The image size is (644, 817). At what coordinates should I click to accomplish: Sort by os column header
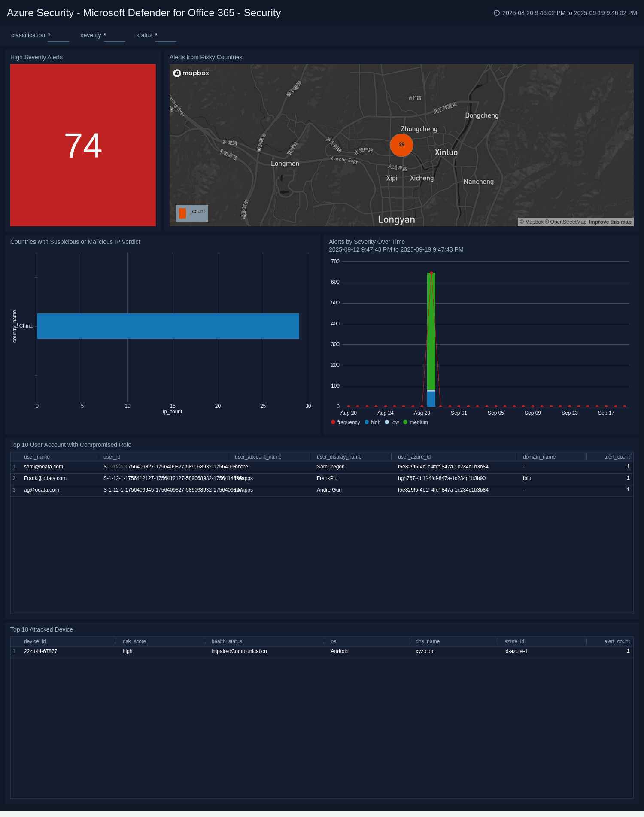[x=334, y=641]
